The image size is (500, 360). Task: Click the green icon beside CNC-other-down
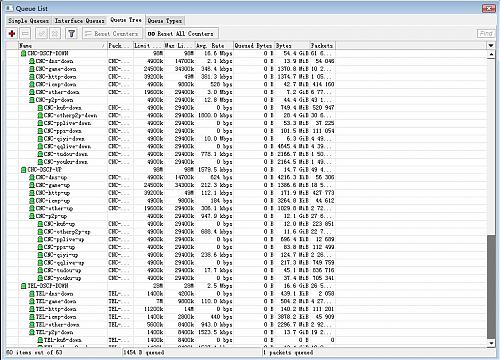(32, 92)
